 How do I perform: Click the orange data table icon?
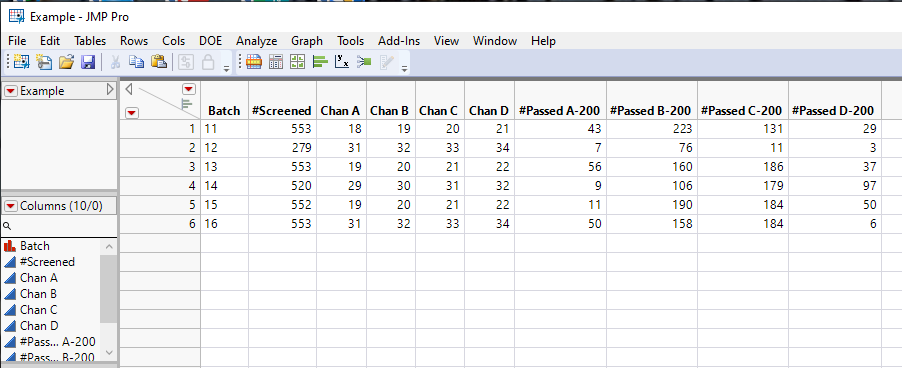[254, 62]
